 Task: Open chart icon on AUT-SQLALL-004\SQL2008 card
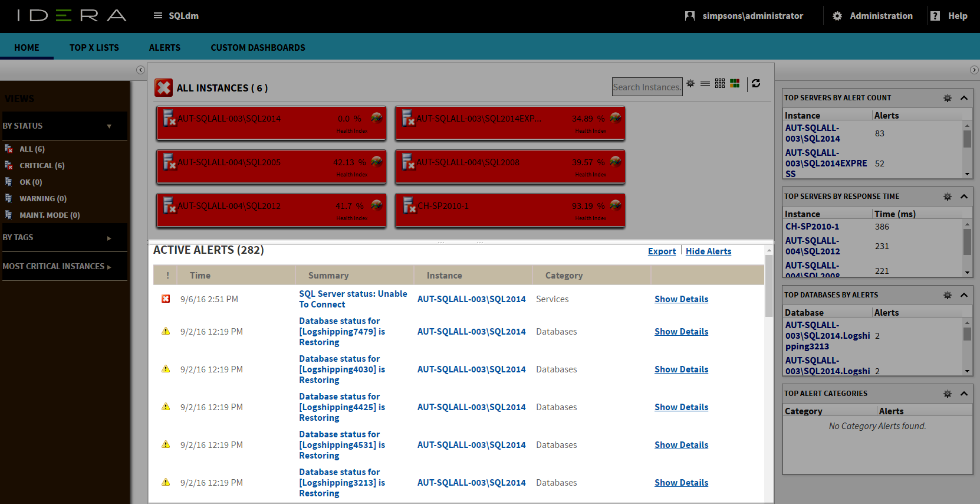pyautogui.click(x=616, y=162)
